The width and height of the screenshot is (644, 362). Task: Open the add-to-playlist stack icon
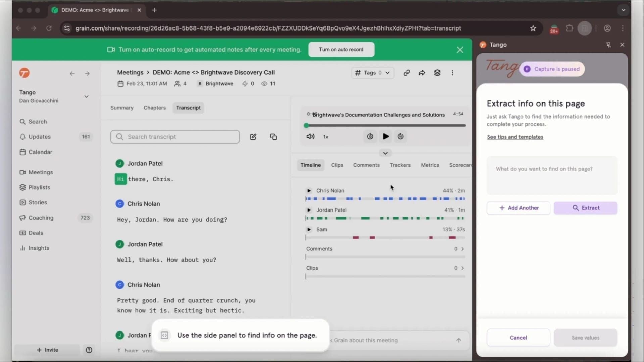pos(437,73)
